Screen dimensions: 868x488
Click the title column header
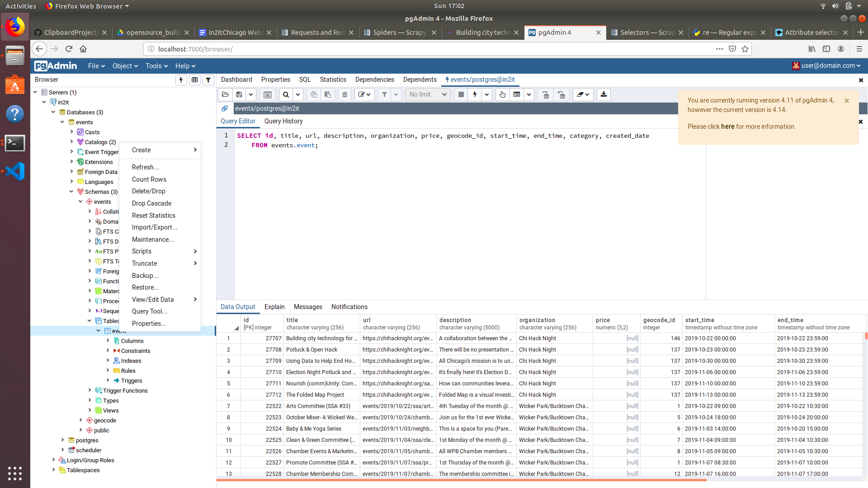[x=322, y=324]
